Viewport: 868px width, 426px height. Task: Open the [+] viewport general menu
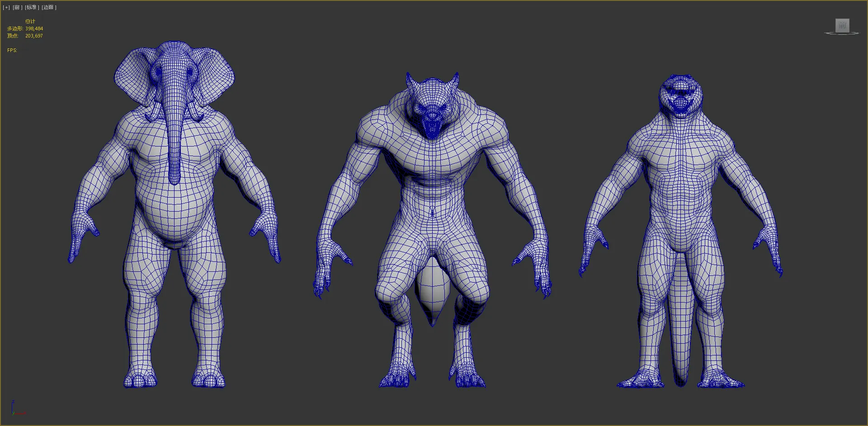6,7
